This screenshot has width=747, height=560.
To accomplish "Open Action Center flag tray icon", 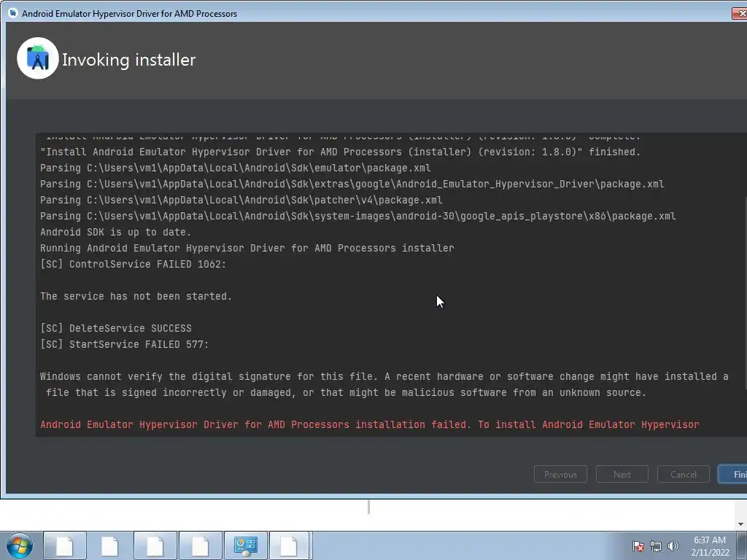I will tap(638, 546).
